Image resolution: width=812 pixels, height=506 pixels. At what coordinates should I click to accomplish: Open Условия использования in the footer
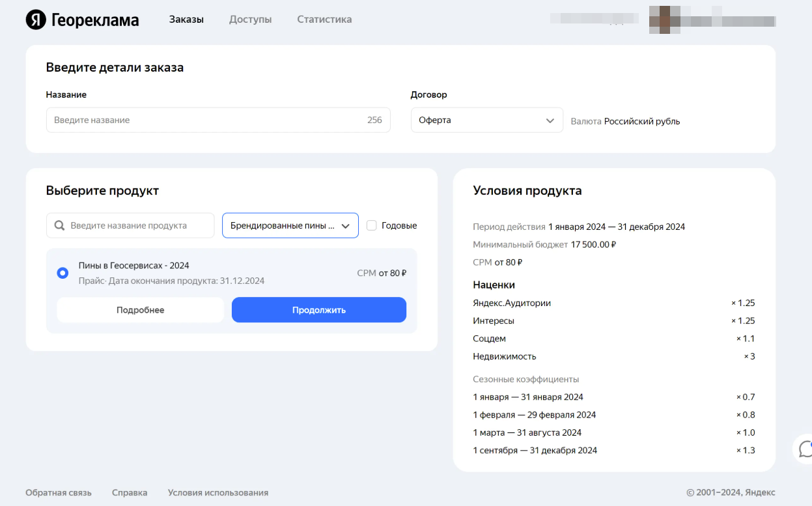217,492
